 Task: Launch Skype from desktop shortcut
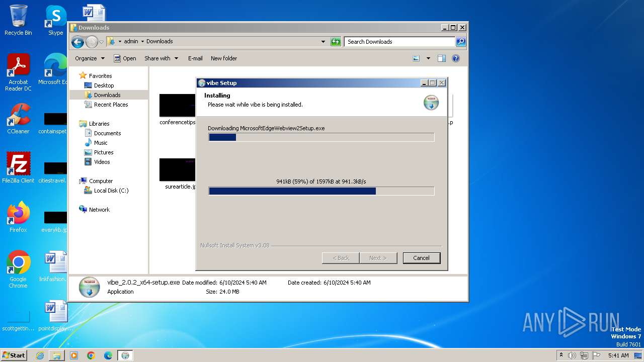55,20
